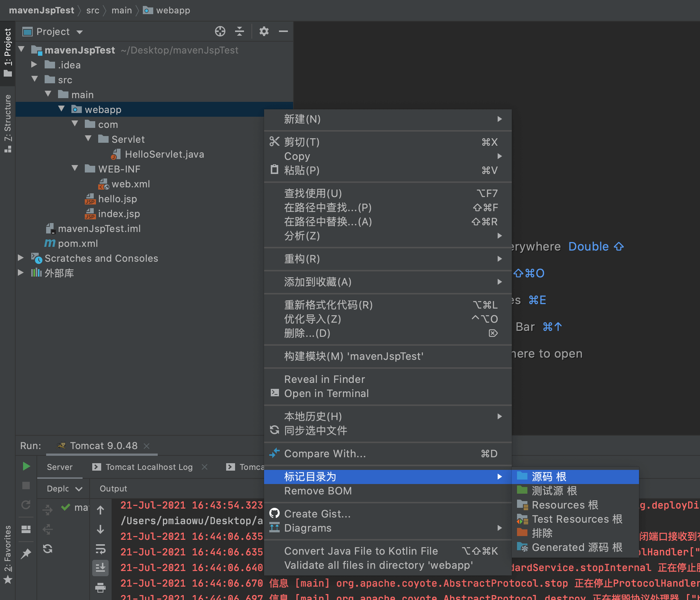Collapse the com folder arrow
This screenshot has width=700, height=600.
point(75,123)
